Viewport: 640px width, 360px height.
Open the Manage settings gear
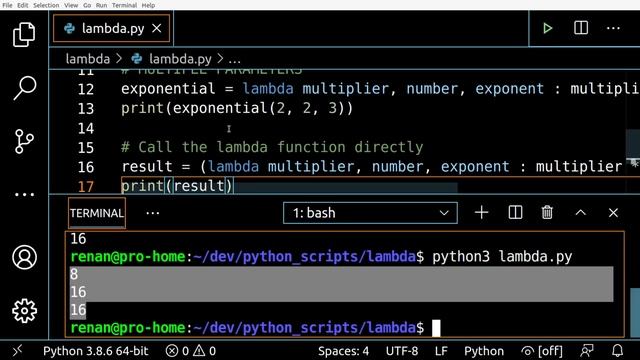(24, 311)
